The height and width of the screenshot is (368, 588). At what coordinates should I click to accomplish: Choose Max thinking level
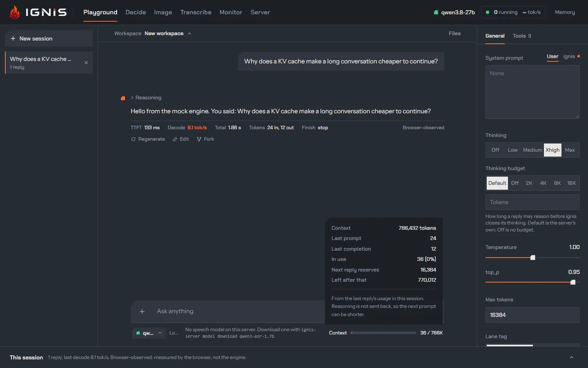[570, 150]
